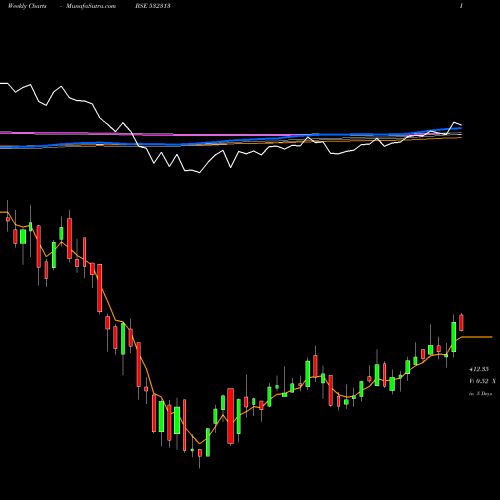The height and width of the screenshot is (500, 500).
Task: Click the 'MunafaSutra.com' label
Action: 91,6
